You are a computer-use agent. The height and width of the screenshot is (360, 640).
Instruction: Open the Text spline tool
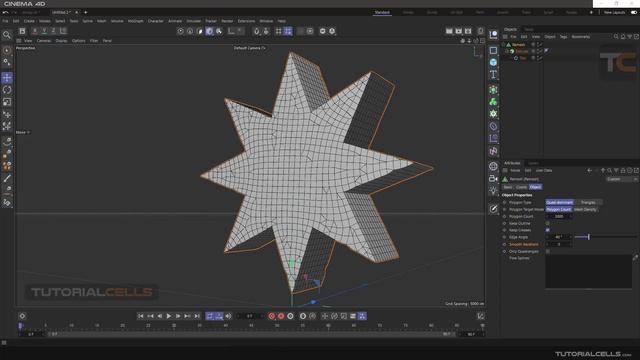[x=493, y=74]
